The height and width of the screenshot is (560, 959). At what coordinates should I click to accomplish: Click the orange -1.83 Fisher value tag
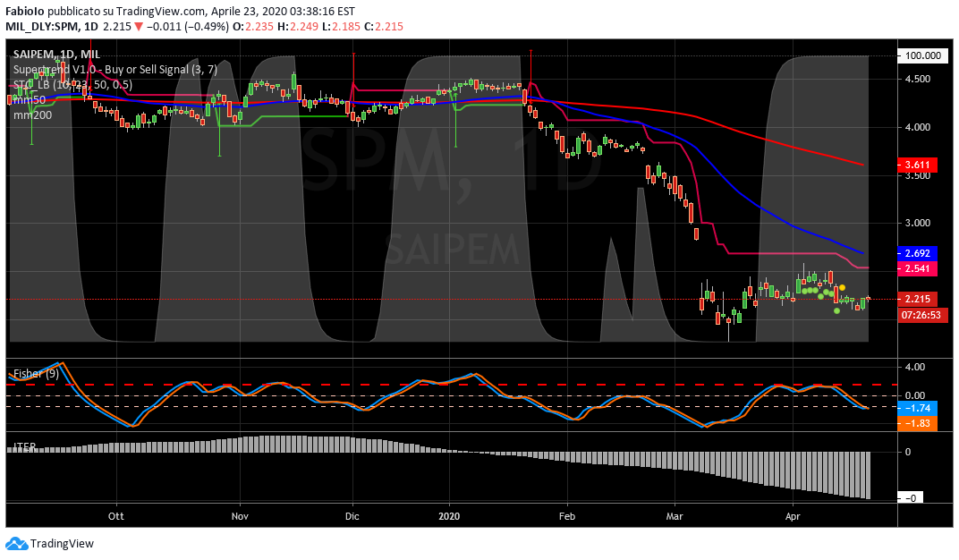coord(918,423)
